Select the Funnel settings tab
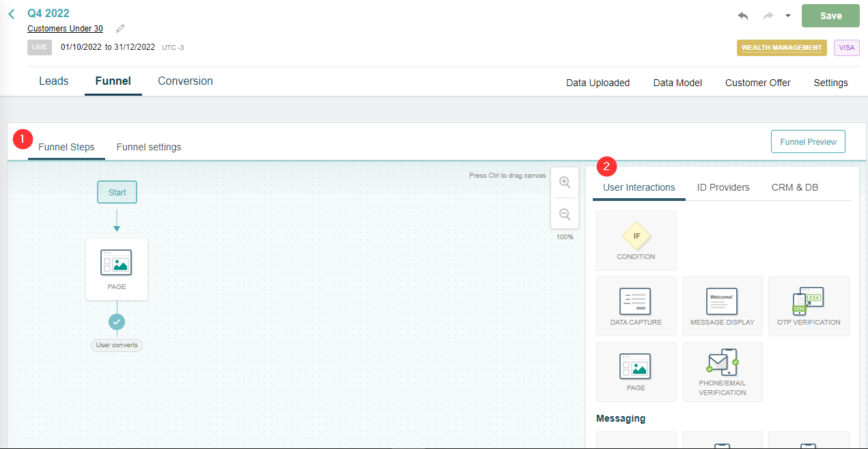This screenshot has width=868, height=449. pos(149,147)
